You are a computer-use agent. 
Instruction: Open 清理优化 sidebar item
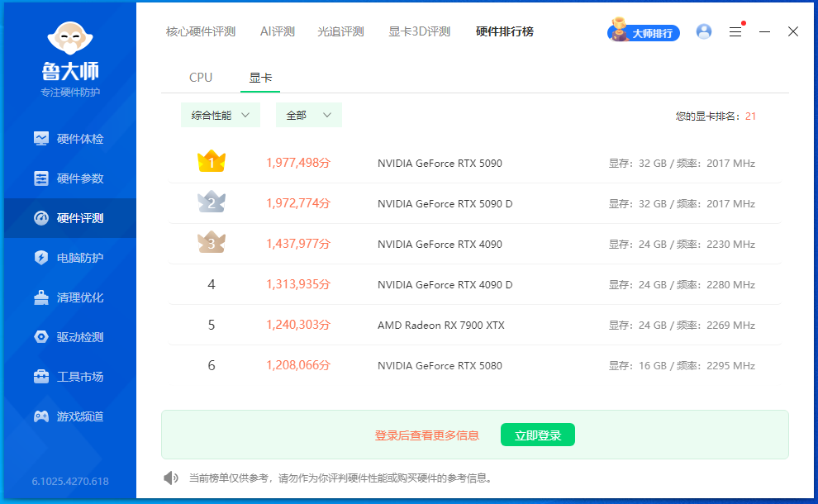pos(70,297)
